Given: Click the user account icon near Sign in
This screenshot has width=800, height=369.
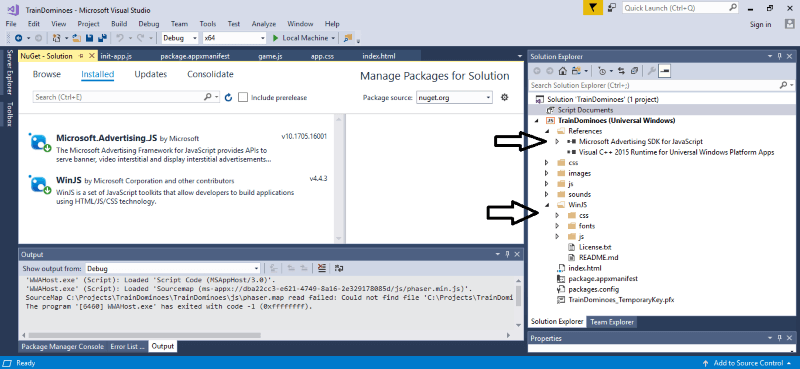Looking at the screenshot, I should 789,24.
